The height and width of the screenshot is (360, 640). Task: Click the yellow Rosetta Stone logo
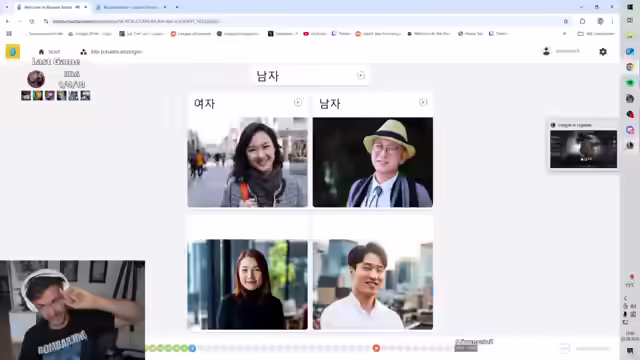[13, 52]
